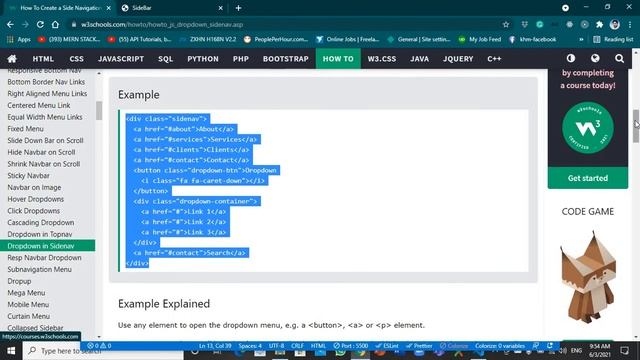Open the Reading list button
Image resolution: width=640 pixels, height=360 pixels.
[613, 39]
